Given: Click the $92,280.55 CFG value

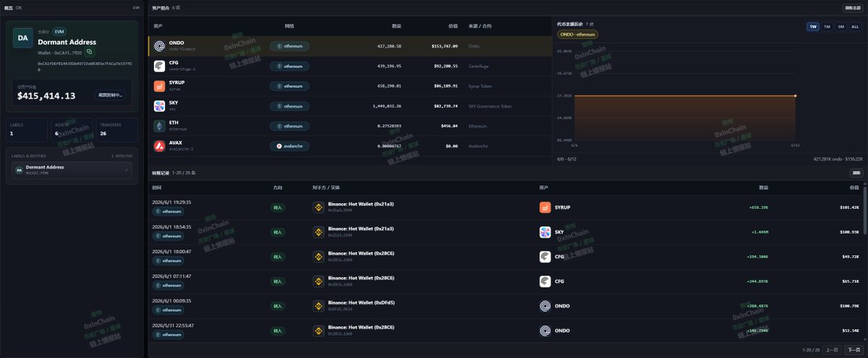Looking at the screenshot, I should click(446, 66).
